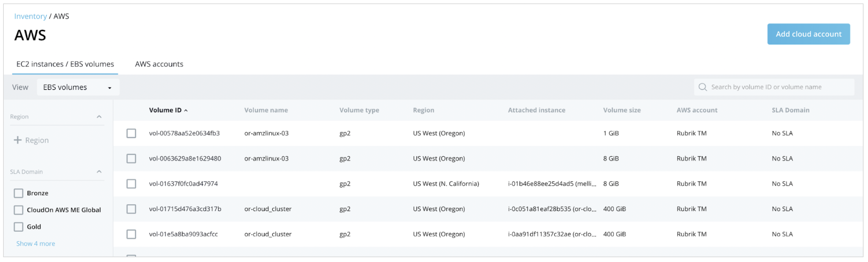Focus the volume search field
Image resolution: width=868 pixels, height=262 pixels.
coord(774,87)
